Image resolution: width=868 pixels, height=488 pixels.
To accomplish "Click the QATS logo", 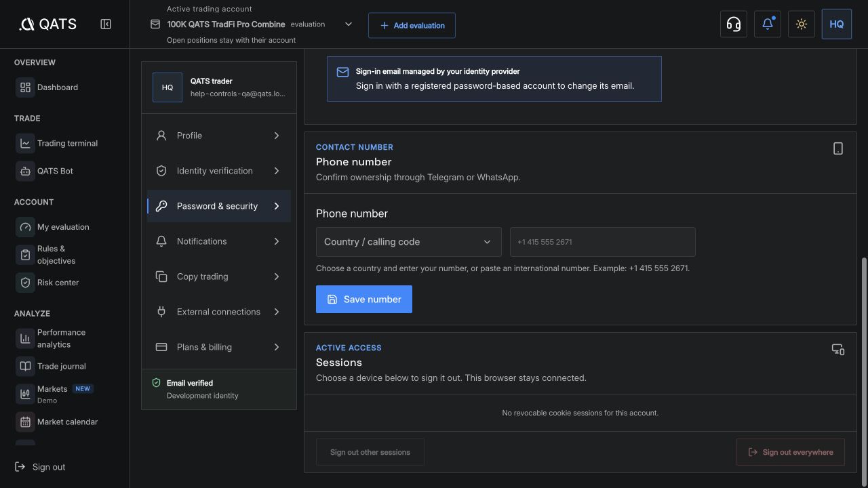I will point(47,24).
